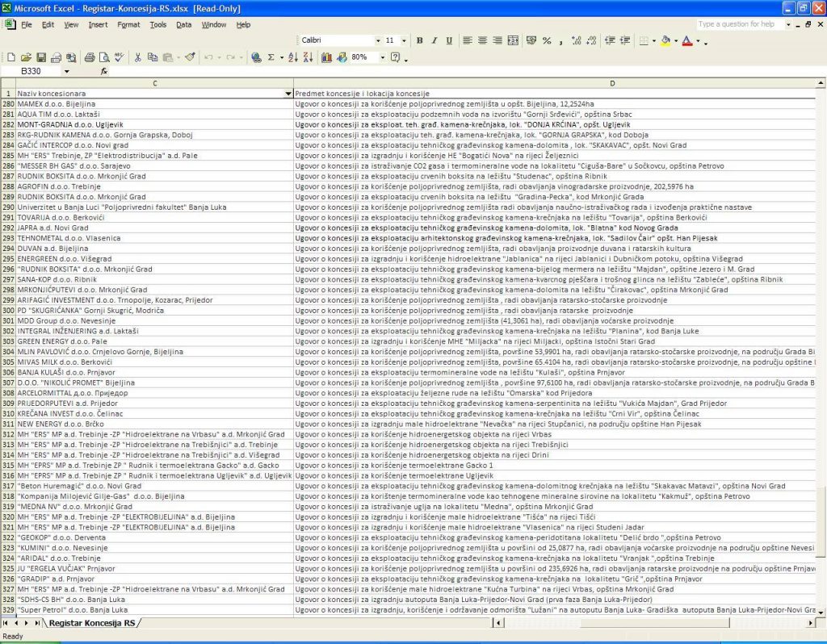This screenshot has width=827, height=644.
Task: Toggle italic formatting
Action: (x=434, y=40)
